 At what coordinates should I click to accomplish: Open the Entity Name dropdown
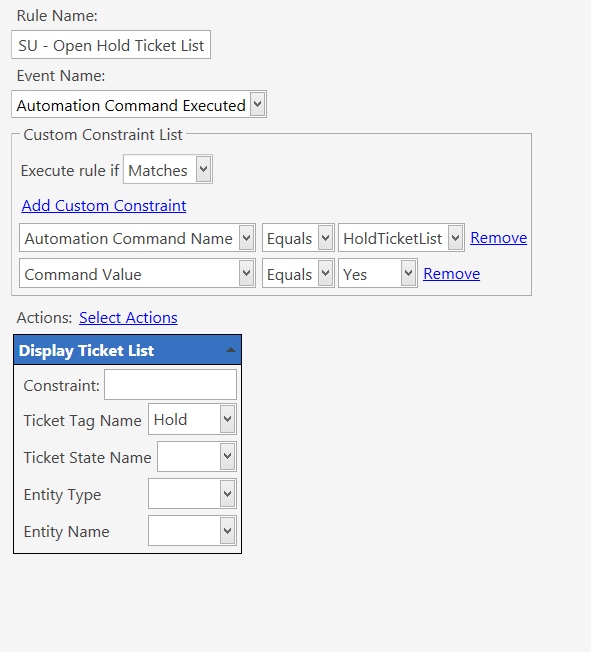pyautogui.click(x=193, y=531)
